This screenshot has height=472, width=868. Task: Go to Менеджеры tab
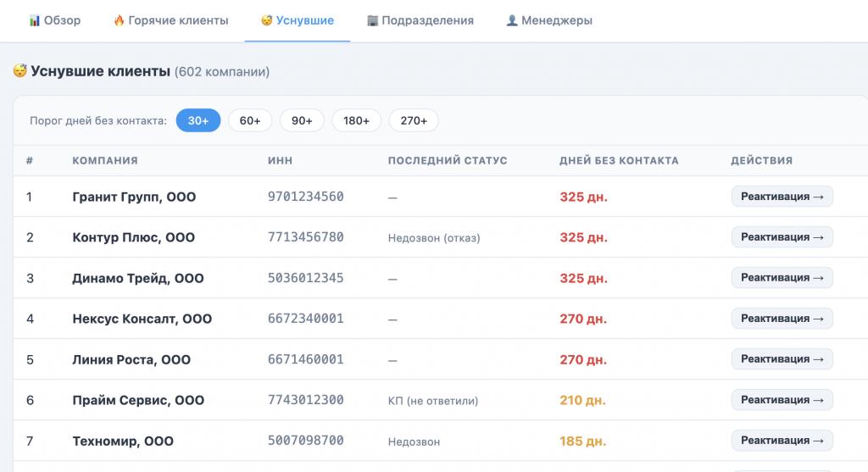click(549, 20)
